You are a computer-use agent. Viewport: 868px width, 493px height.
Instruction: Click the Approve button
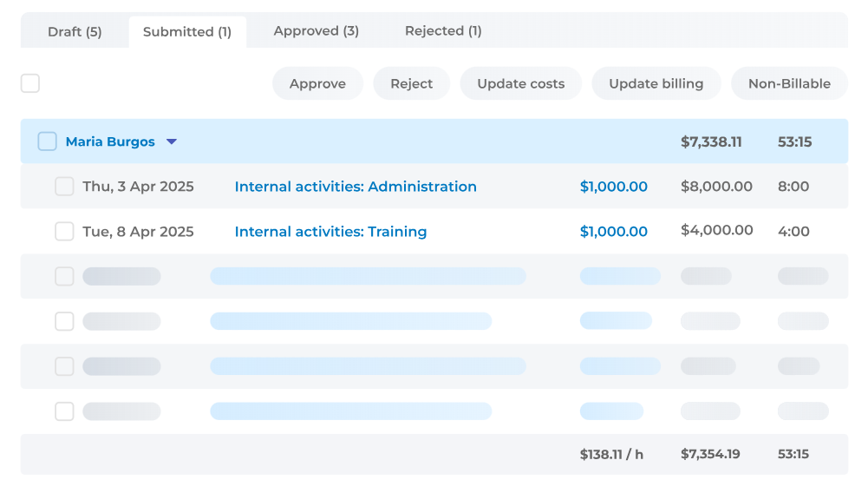pos(317,83)
